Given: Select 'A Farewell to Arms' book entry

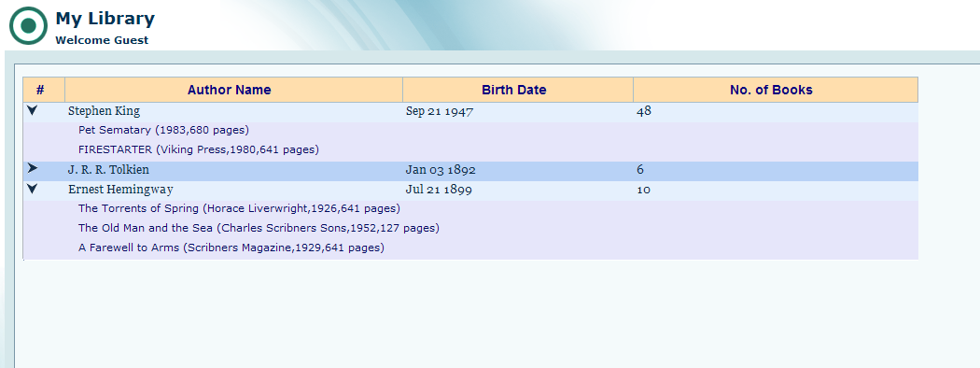Looking at the screenshot, I should point(231,248).
